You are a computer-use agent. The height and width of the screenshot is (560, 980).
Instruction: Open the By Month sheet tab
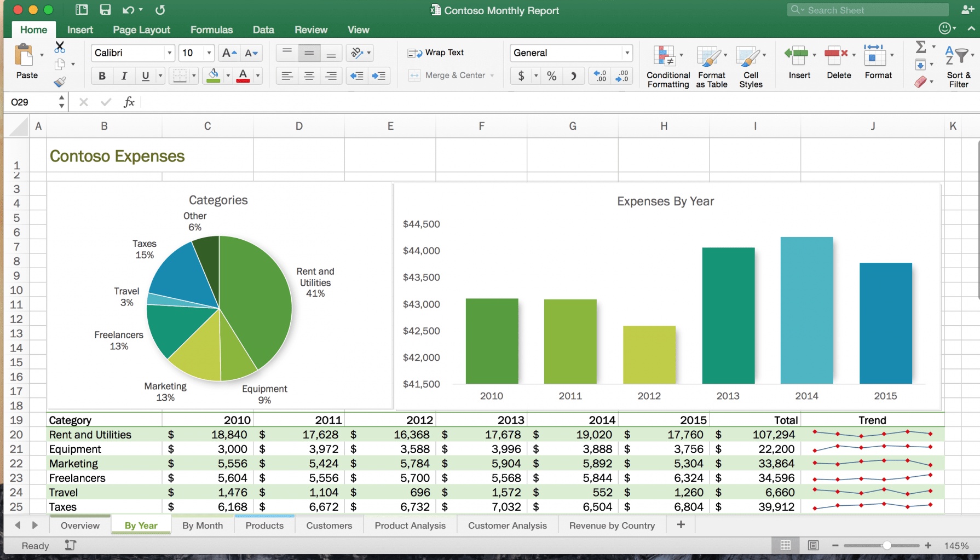[202, 526]
